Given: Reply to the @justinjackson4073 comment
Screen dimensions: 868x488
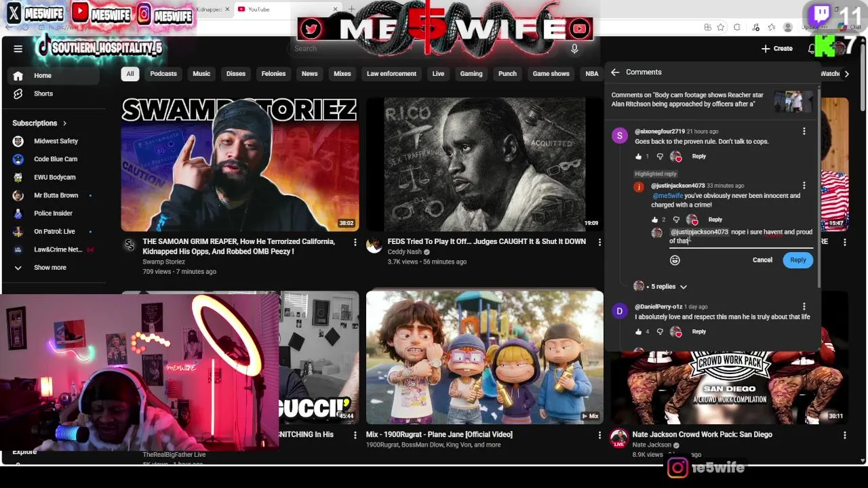Looking at the screenshot, I should click(x=715, y=220).
